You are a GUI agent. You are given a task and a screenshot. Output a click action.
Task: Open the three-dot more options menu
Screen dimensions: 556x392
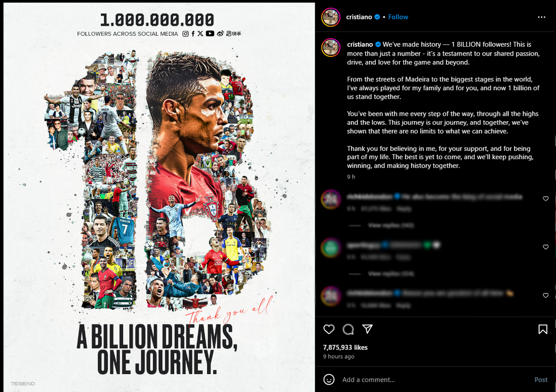click(x=542, y=17)
